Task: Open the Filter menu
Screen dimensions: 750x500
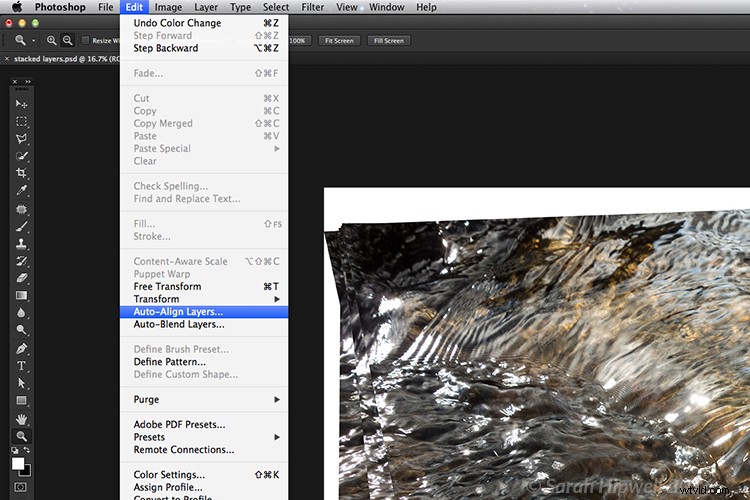Action: pos(313,7)
